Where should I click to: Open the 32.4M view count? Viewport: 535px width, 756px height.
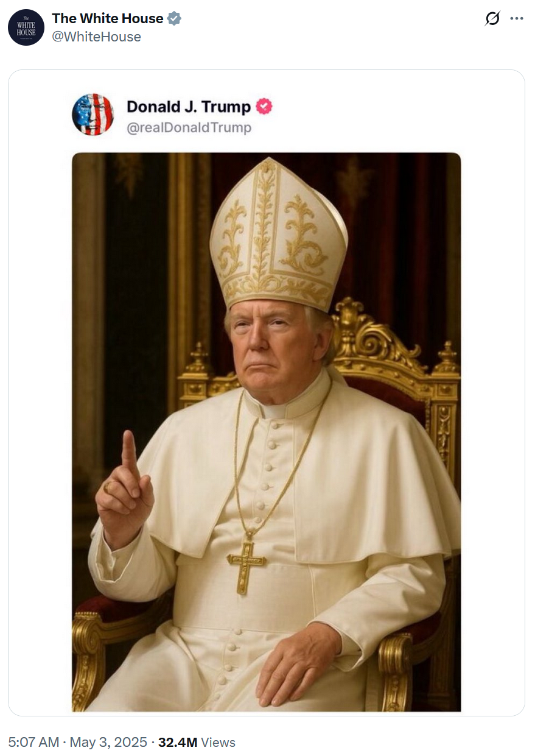click(x=178, y=742)
